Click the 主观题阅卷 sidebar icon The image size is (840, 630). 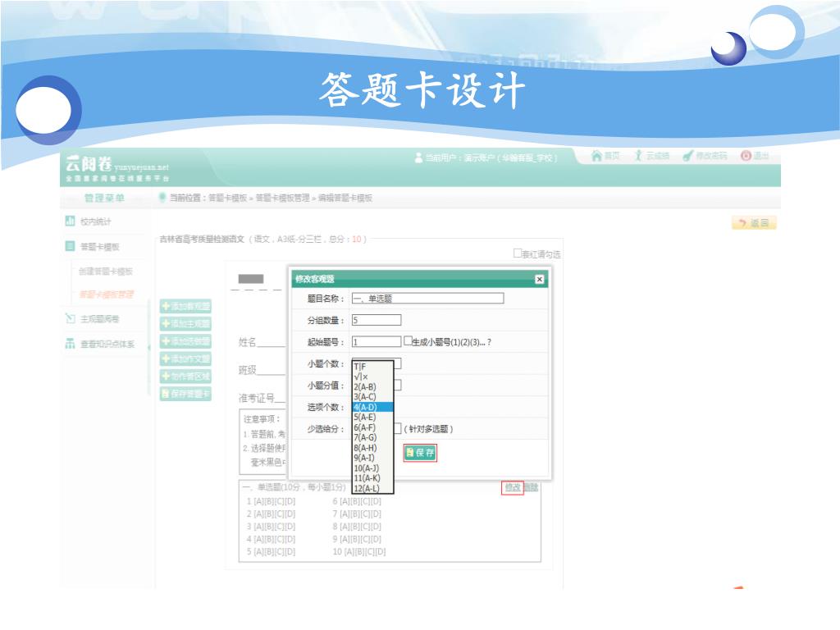point(70,318)
